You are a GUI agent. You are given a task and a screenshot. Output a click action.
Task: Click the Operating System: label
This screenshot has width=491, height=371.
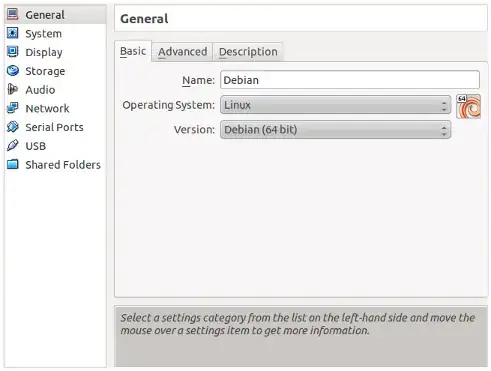click(169, 105)
